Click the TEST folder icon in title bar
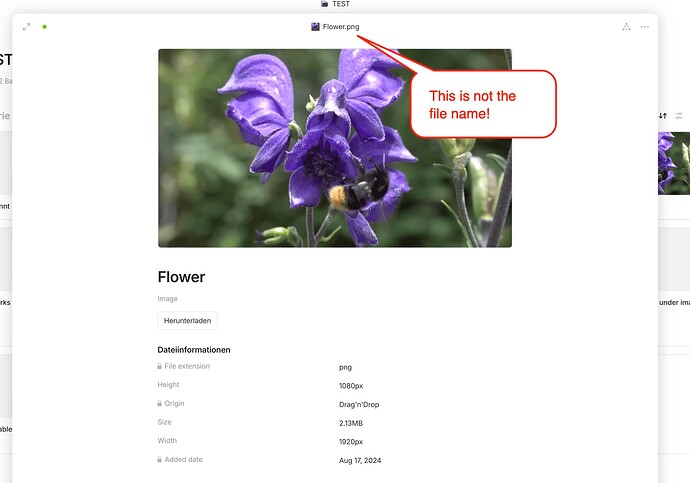The width and height of the screenshot is (690, 483). (x=325, y=4)
